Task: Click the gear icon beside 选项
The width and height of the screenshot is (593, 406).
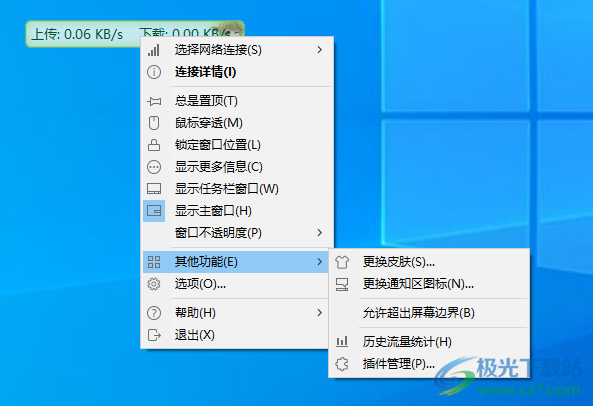Action: (x=154, y=284)
